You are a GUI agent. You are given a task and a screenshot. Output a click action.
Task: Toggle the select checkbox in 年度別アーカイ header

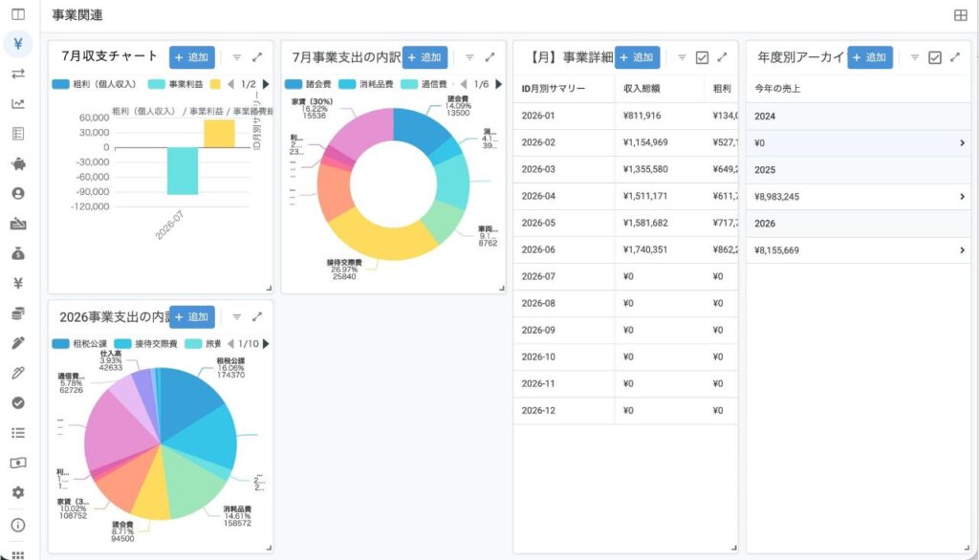pyautogui.click(x=935, y=57)
